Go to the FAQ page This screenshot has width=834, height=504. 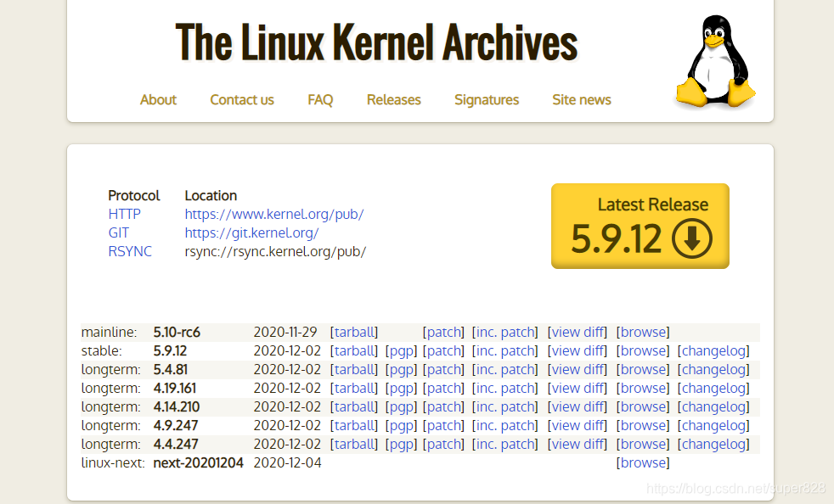320,100
